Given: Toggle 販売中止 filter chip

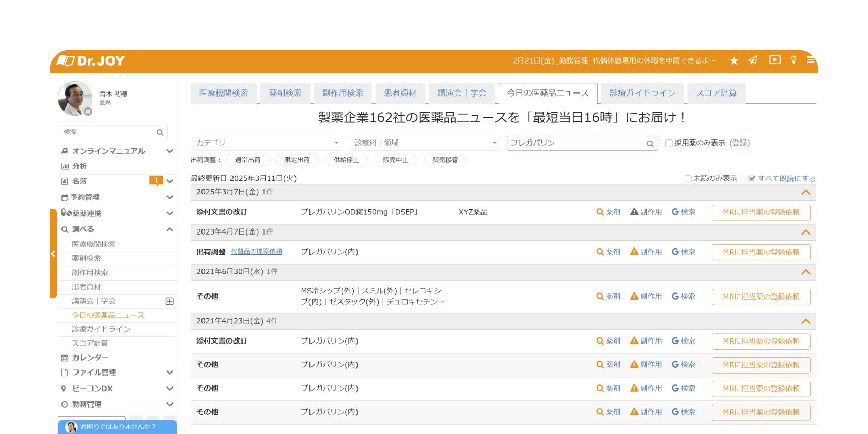Looking at the screenshot, I should (396, 160).
